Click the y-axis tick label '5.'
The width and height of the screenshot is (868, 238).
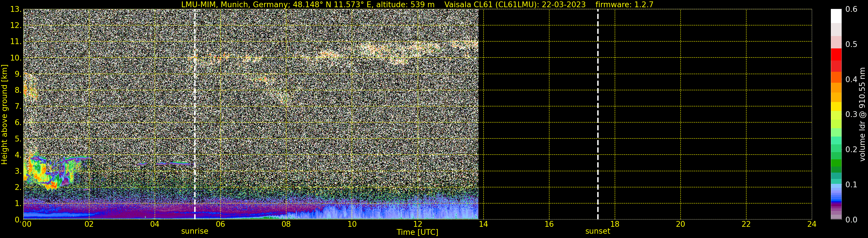pyautogui.click(x=18, y=139)
